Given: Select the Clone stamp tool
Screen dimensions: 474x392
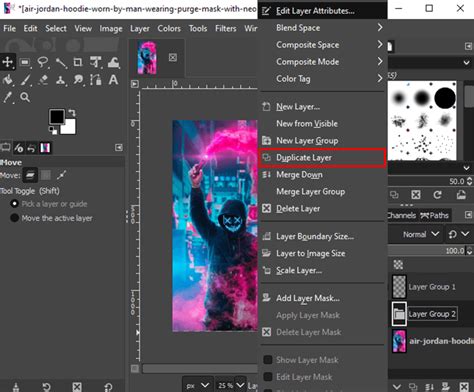Looking at the screenshot, I should pos(60,80).
